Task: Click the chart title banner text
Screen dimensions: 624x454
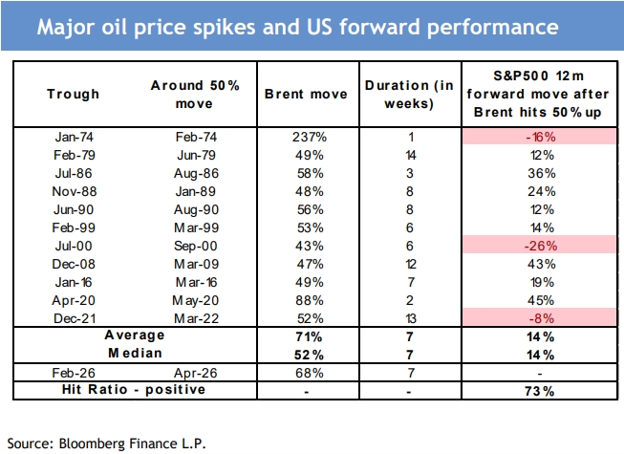Action: pyautogui.click(x=298, y=27)
